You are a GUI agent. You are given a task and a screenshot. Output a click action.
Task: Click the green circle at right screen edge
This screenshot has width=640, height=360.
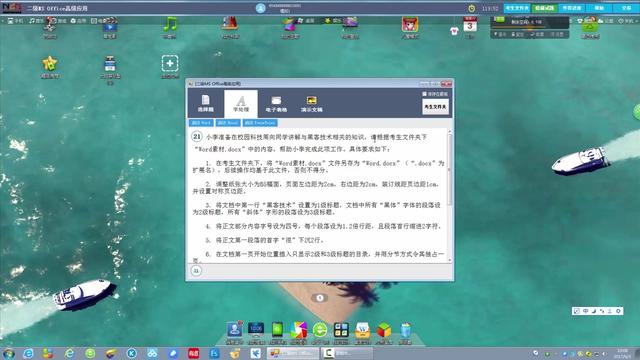[x=637, y=112]
